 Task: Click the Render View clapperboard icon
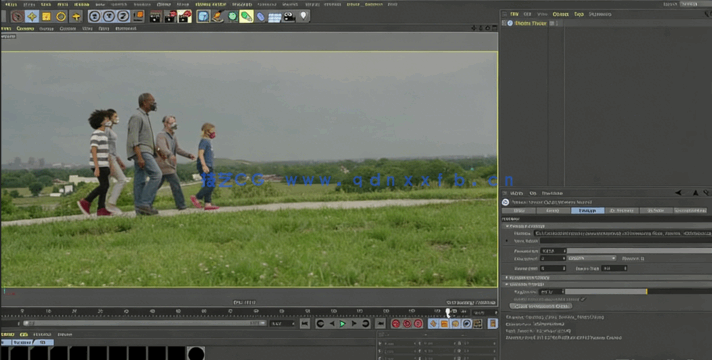pyautogui.click(x=155, y=17)
